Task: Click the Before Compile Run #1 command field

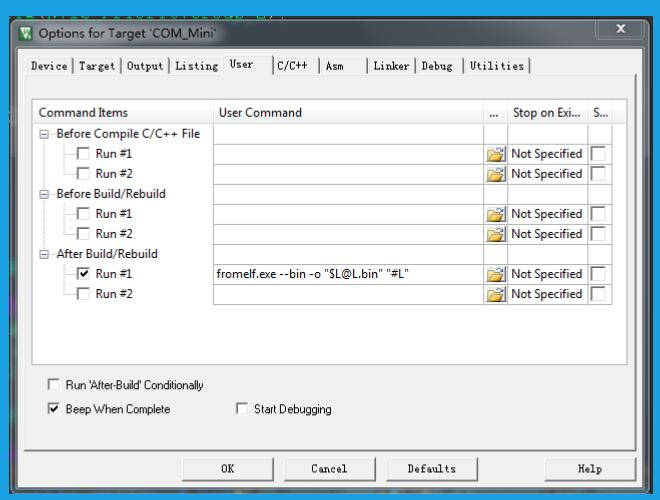Action: tap(348, 154)
